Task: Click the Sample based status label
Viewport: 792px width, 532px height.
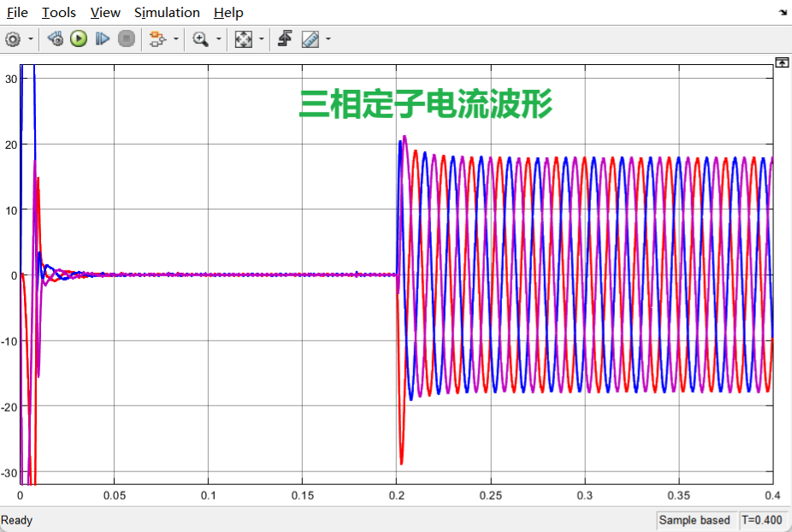Action: pyautogui.click(x=694, y=520)
